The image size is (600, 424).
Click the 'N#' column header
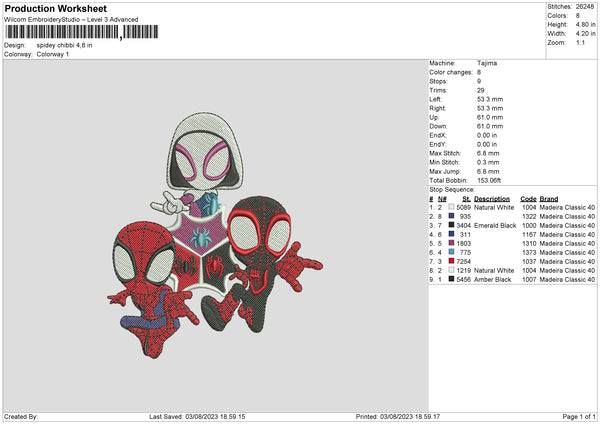pyautogui.click(x=442, y=199)
